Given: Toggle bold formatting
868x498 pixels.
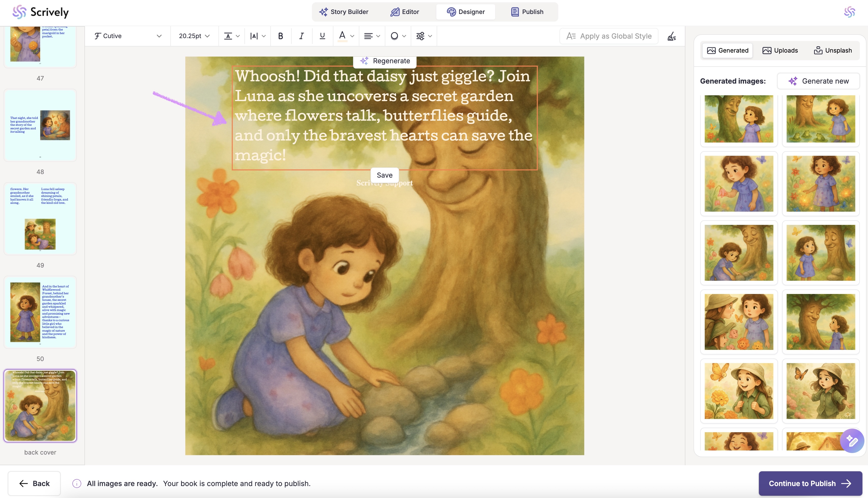Looking at the screenshot, I should click(280, 36).
